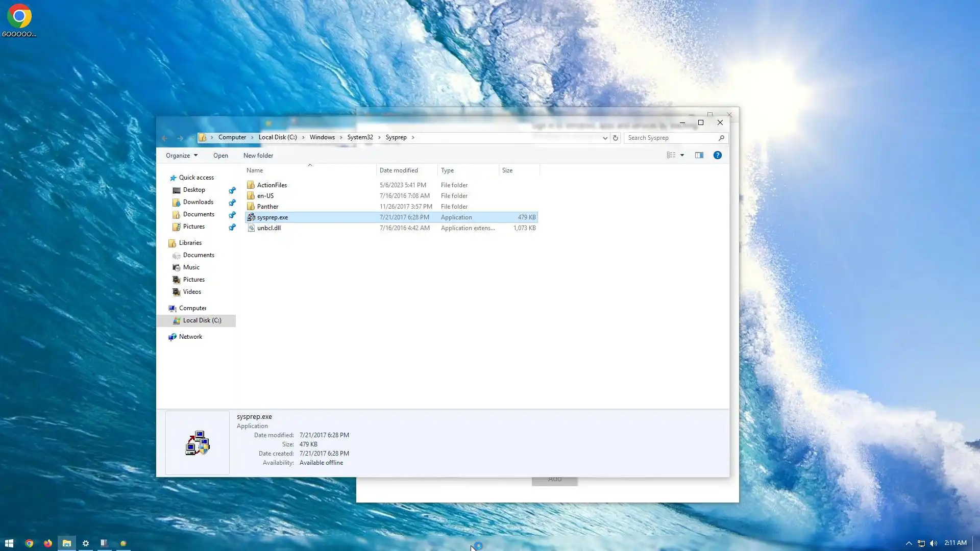
Task: Open the view options dropdown arrow
Action: click(682, 155)
